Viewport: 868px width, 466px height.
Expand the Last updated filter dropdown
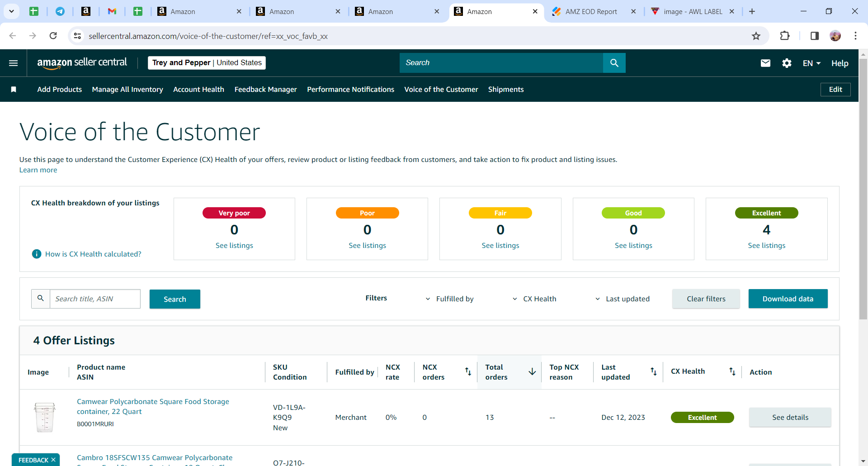(x=622, y=299)
